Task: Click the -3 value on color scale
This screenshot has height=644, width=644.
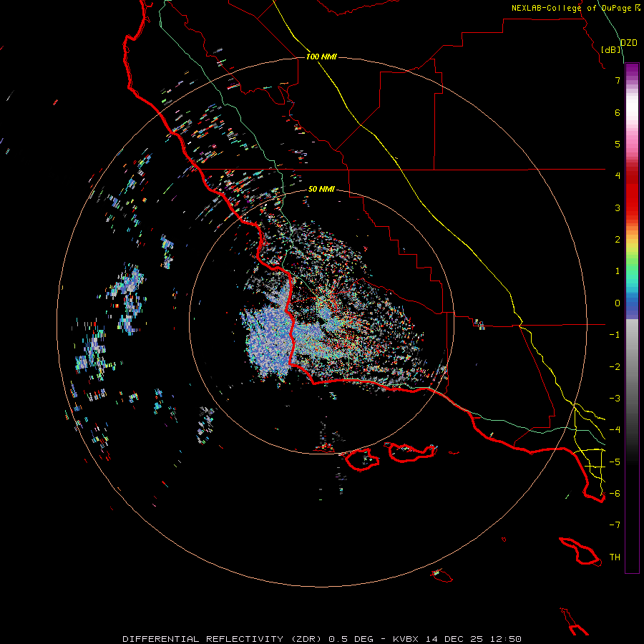Action: point(615,399)
